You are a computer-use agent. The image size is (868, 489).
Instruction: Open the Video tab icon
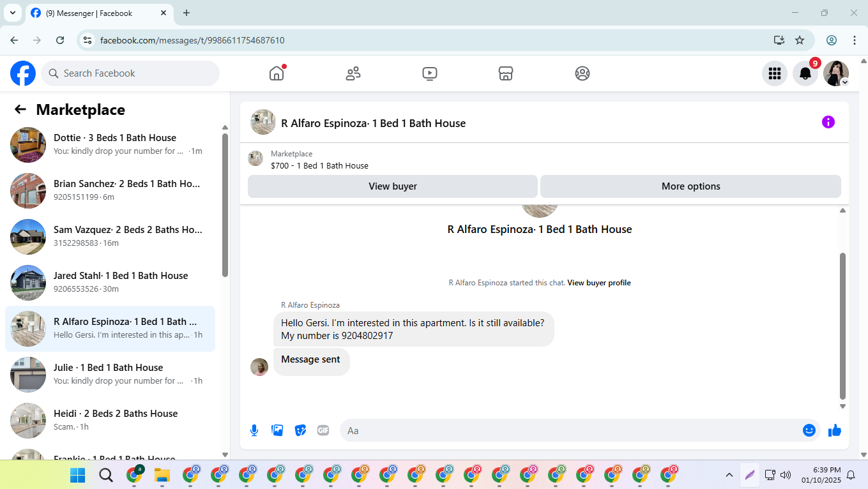tap(430, 73)
